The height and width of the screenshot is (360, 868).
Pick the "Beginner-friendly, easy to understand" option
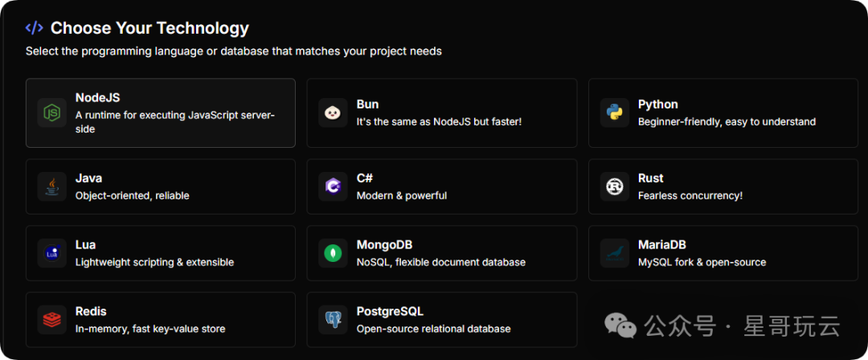coord(727,122)
